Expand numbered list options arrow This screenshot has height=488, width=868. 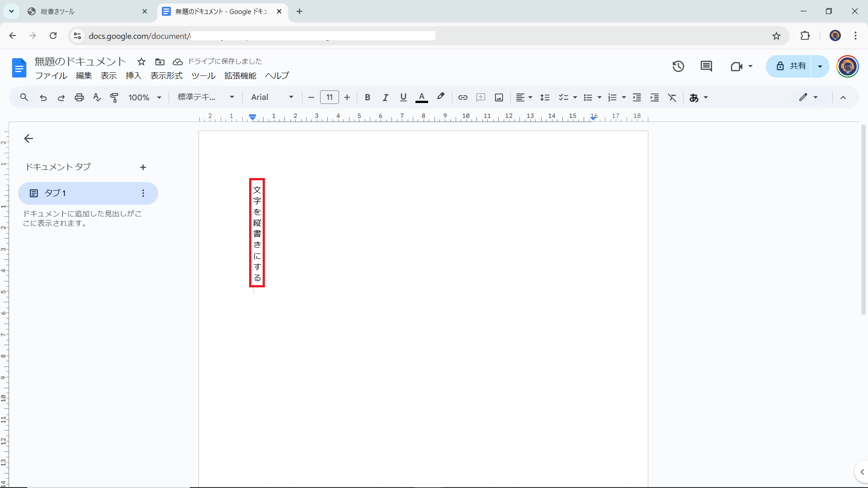coord(624,97)
